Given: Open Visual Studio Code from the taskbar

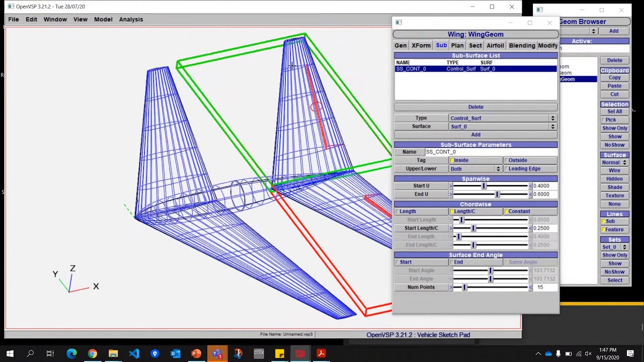Looking at the screenshot, I should click(134, 353).
